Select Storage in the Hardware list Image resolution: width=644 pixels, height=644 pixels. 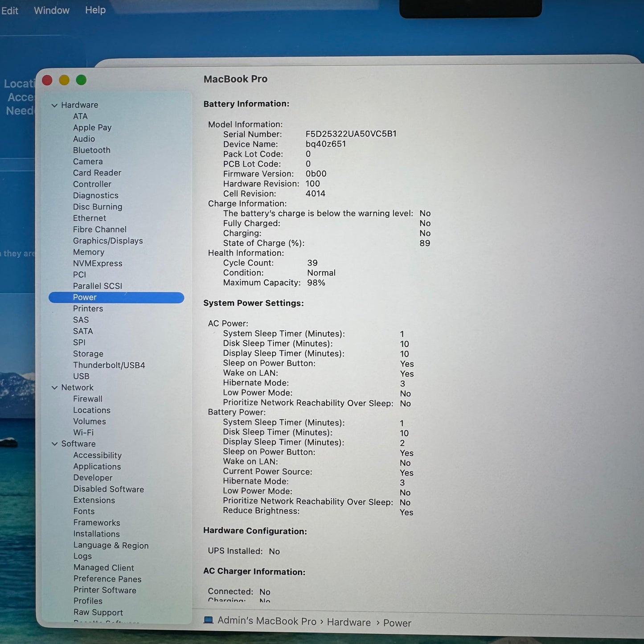coord(88,354)
